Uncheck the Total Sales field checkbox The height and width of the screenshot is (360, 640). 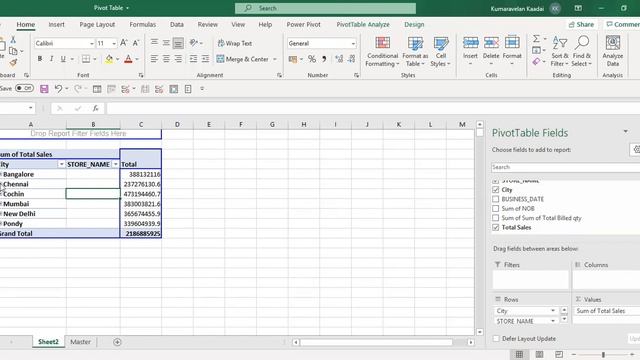[496, 227]
